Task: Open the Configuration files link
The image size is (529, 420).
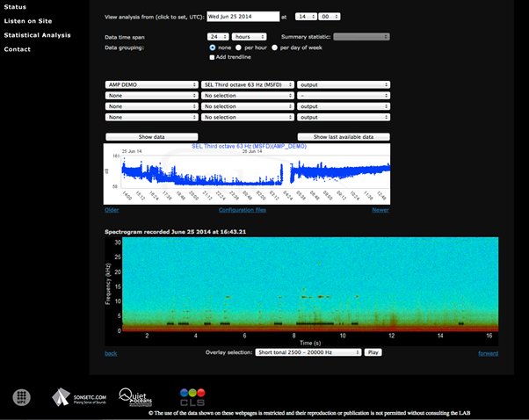Action: (243, 210)
